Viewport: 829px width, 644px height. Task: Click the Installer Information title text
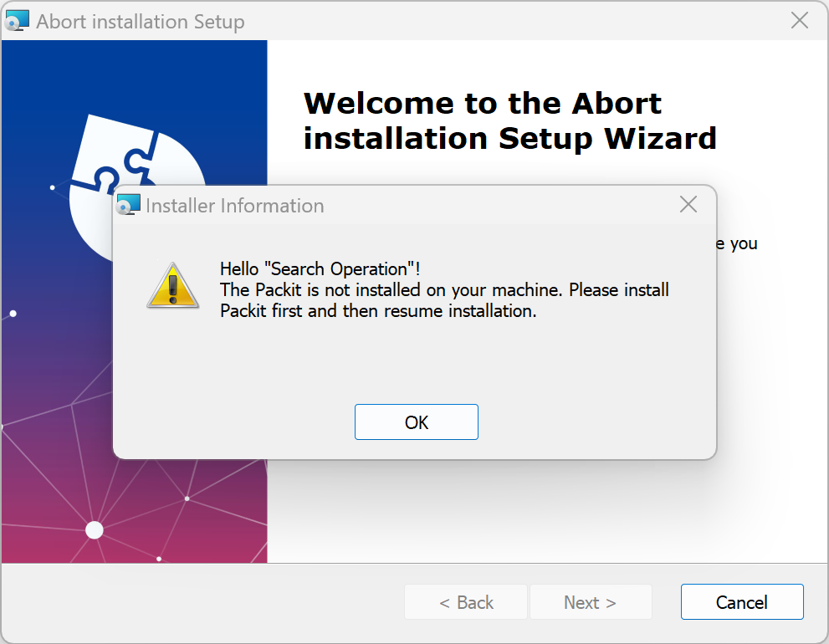click(235, 206)
